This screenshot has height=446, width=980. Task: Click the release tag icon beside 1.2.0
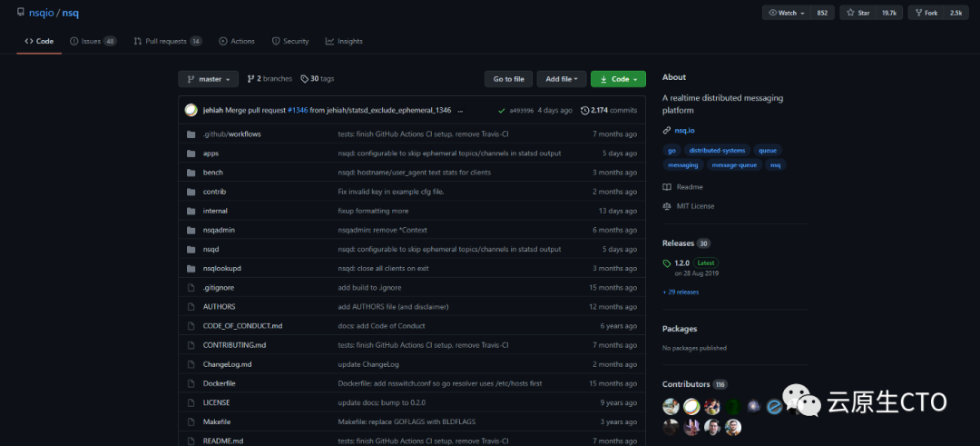(x=667, y=263)
